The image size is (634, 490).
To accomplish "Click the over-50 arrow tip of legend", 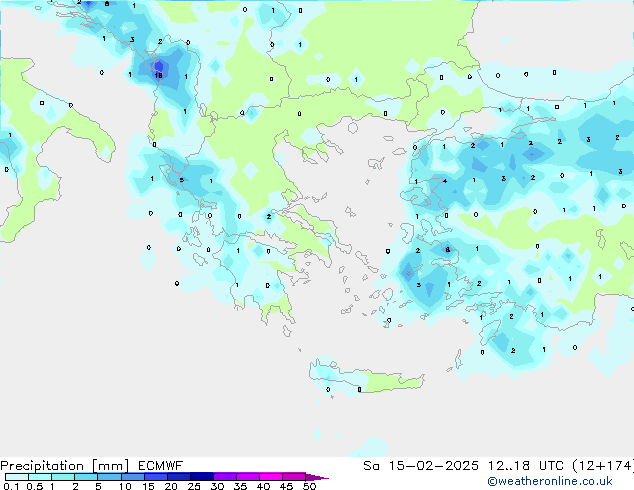I will pos(317,477).
